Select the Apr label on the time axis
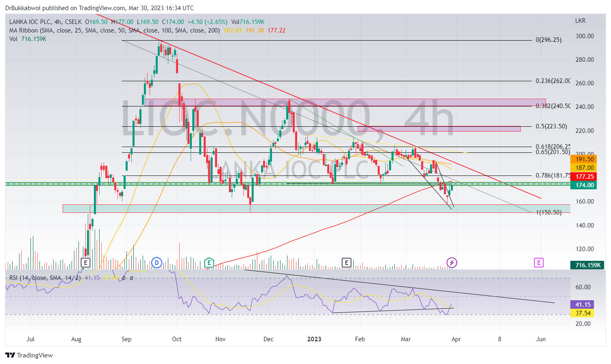611x364 pixels. point(456,339)
